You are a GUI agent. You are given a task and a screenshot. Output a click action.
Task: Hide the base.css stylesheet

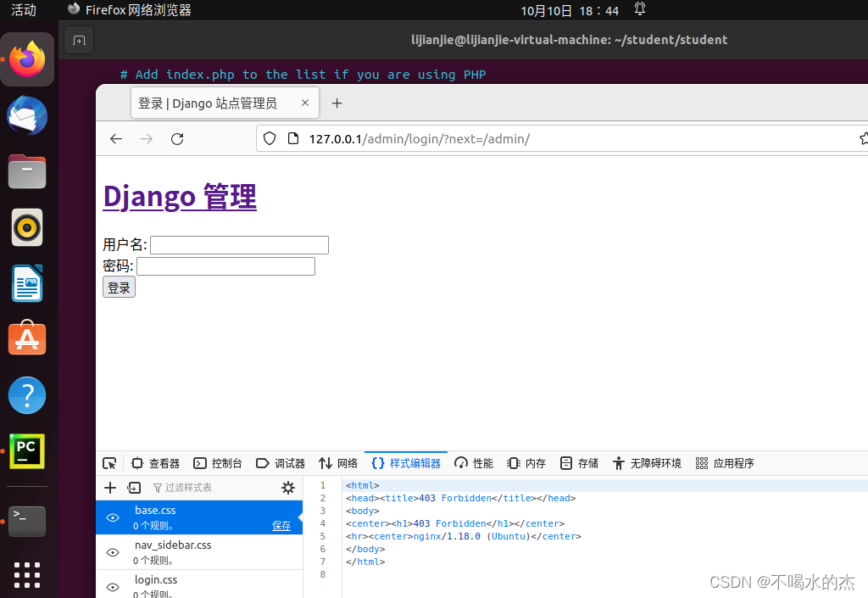pos(113,517)
